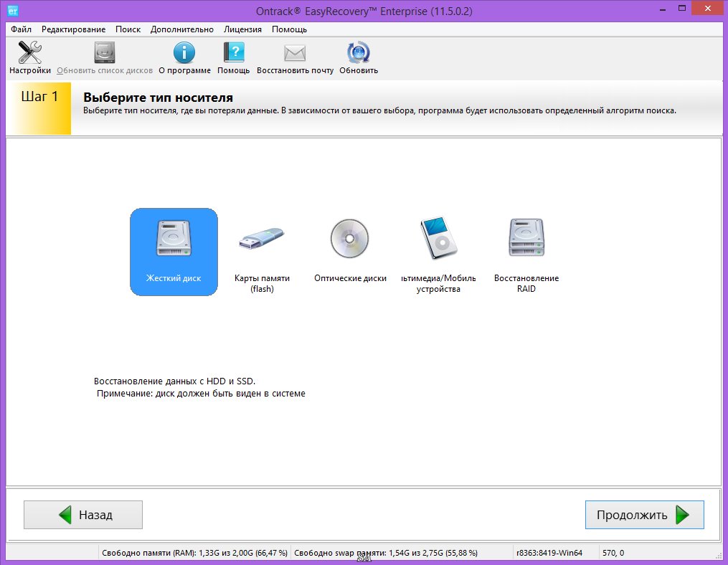Image resolution: width=728 pixels, height=565 pixels.
Task: Click the Восстановить почту envelope icon
Action: pos(295,54)
